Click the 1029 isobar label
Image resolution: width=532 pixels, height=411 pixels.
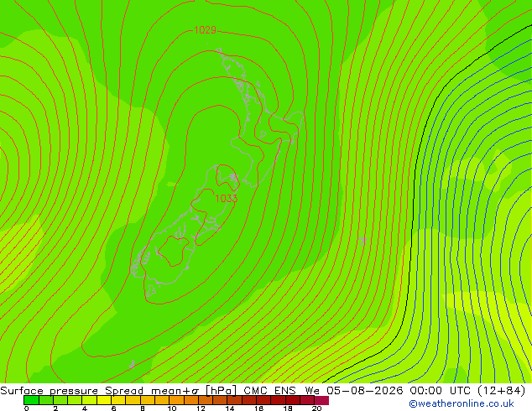[x=205, y=30]
